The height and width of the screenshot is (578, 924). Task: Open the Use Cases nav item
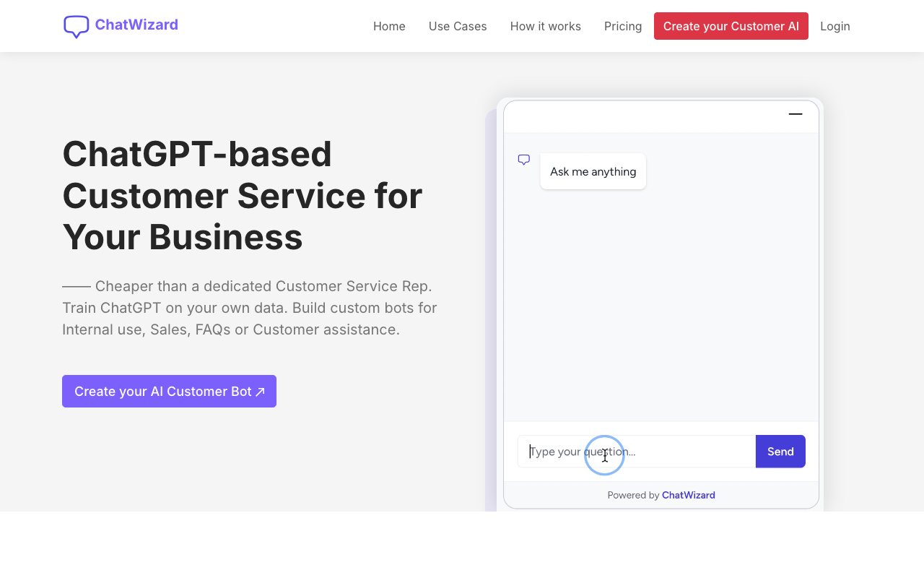(x=458, y=26)
